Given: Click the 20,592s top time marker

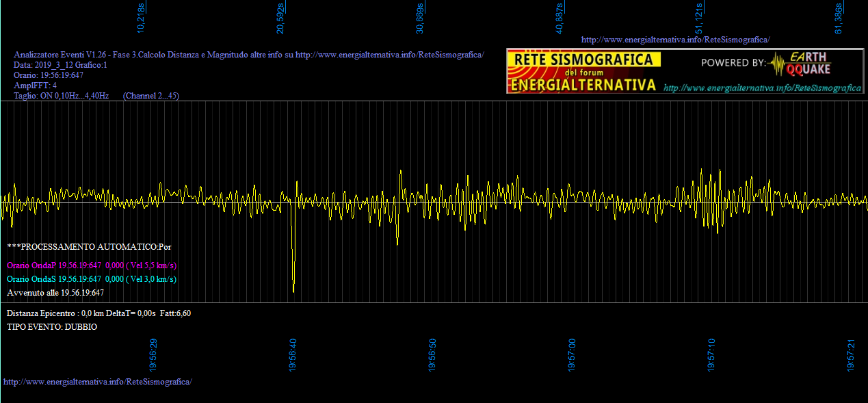Looking at the screenshot, I should point(280,17).
